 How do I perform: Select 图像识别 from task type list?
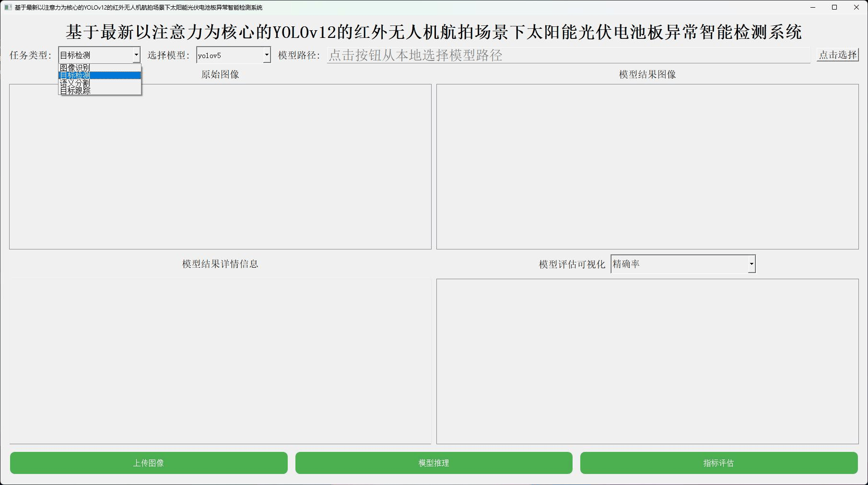[100, 68]
